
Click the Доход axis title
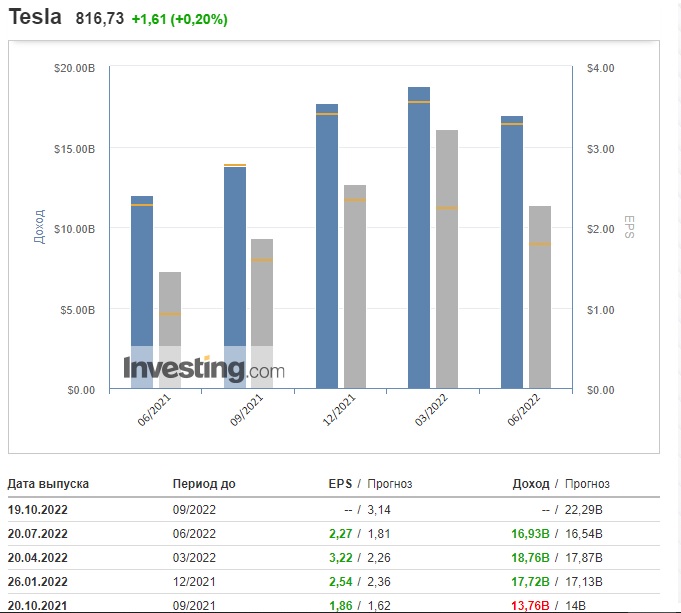tap(40, 226)
